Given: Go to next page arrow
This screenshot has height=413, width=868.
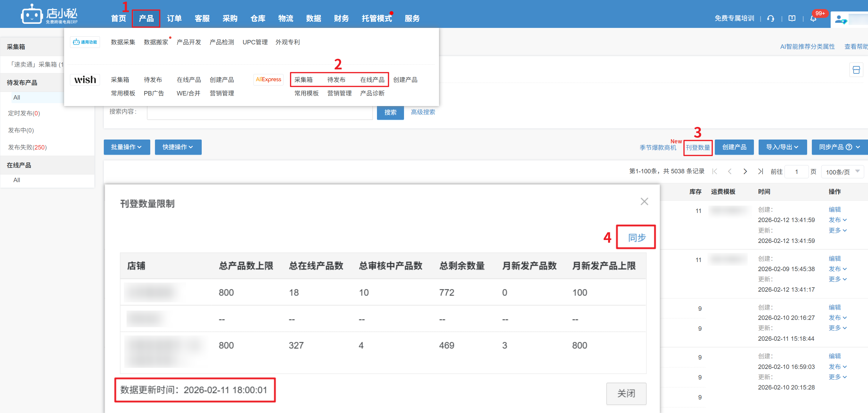Looking at the screenshot, I should tap(745, 172).
